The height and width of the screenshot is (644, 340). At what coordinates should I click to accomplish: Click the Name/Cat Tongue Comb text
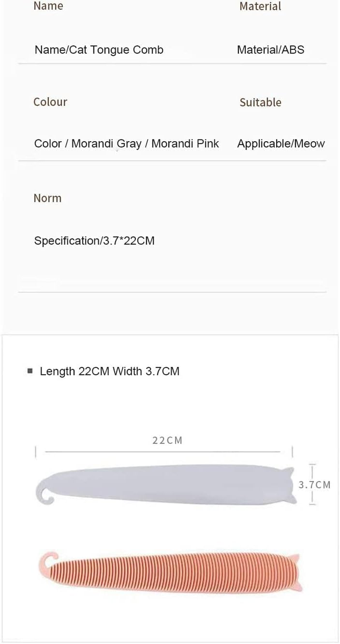click(99, 50)
